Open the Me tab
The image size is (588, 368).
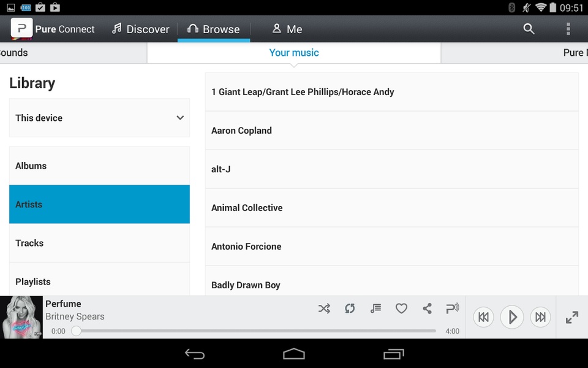coord(287,29)
